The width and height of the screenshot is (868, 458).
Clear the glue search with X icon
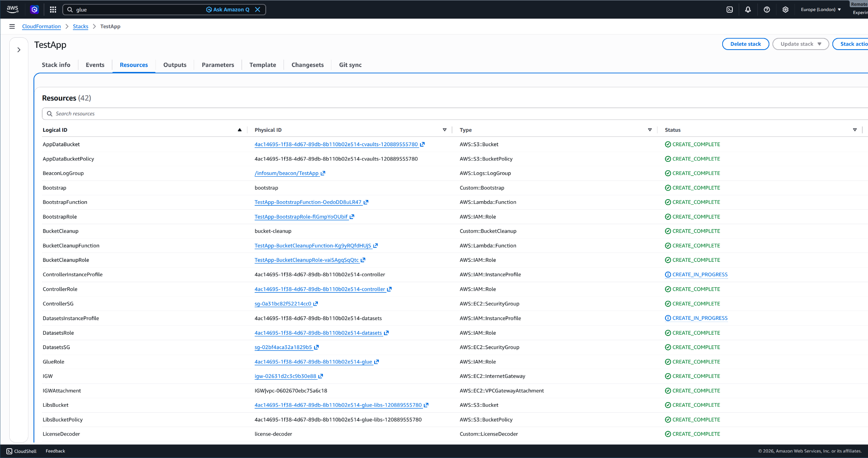pos(258,9)
